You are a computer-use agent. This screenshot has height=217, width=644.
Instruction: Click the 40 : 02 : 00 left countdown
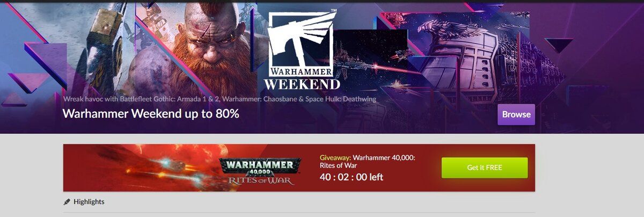pyautogui.click(x=352, y=177)
